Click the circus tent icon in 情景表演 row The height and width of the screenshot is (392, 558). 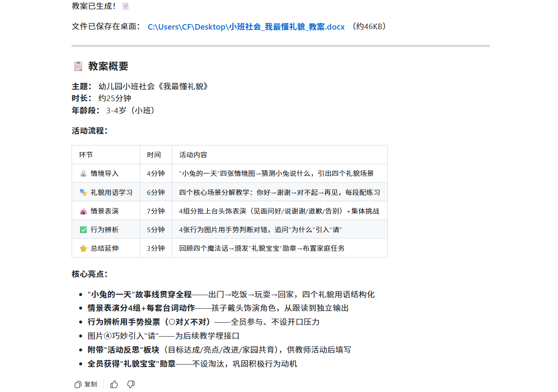[83, 211]
